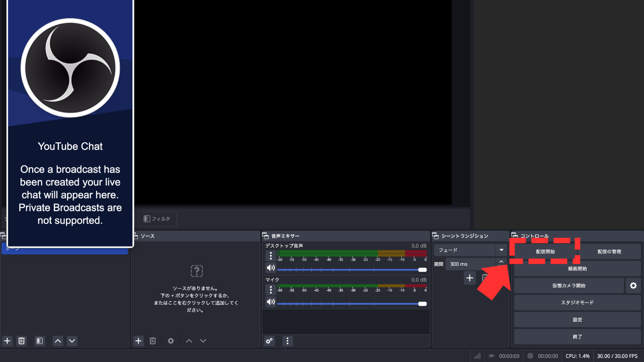The height and width of the screenshot is (362, 644).
Task: Click CPU: 1.4% in status bar
Action: [578, 356]
